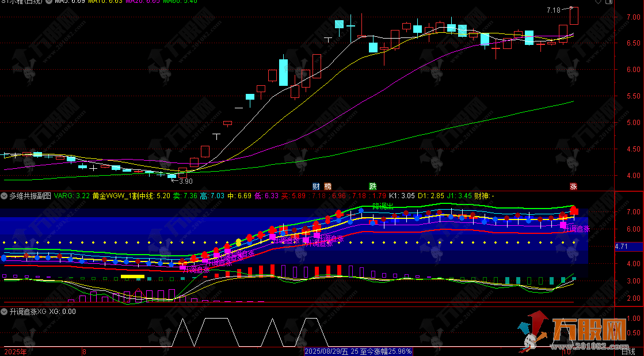
Task: Click the K1: 3.05 value label
Action: [402, 196]
